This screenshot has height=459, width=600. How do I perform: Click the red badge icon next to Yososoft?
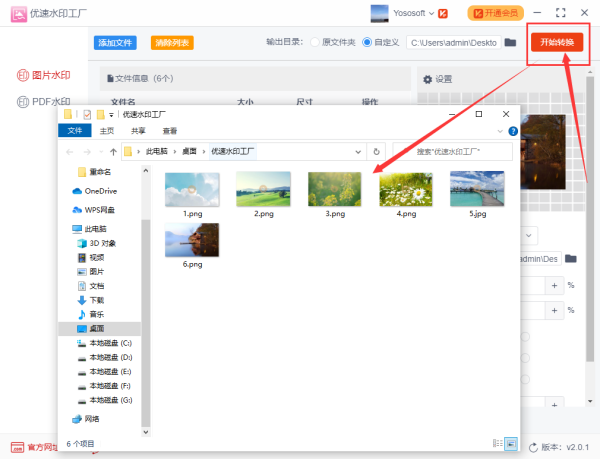pos(443,13)
